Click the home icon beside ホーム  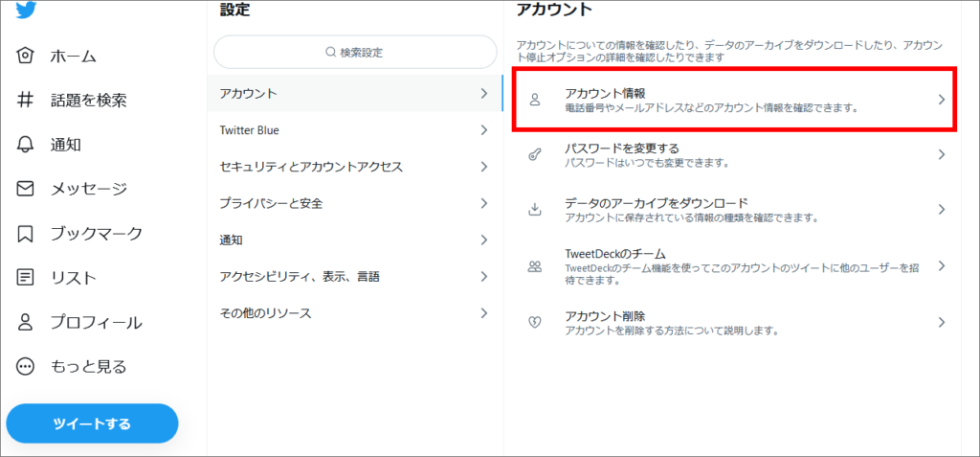(x=25, y=56)
